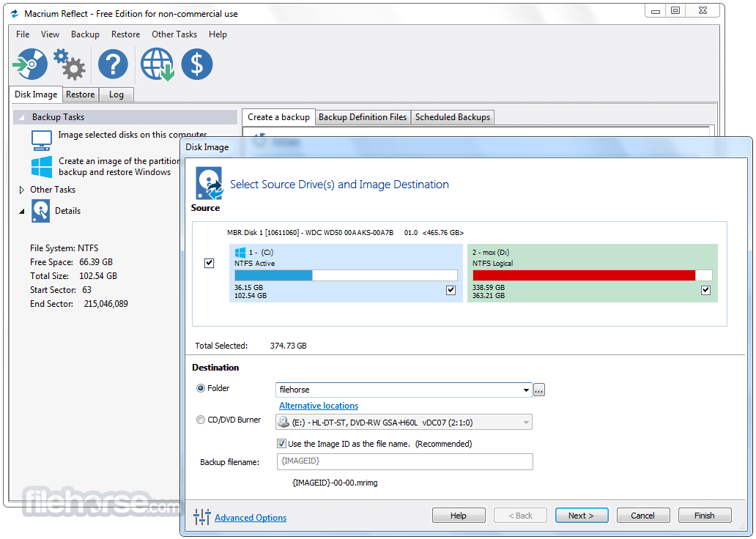Click the Windows flag icon on C: partition
The height and width of the screenshot is (539, 756).
(x=240, y=252)
